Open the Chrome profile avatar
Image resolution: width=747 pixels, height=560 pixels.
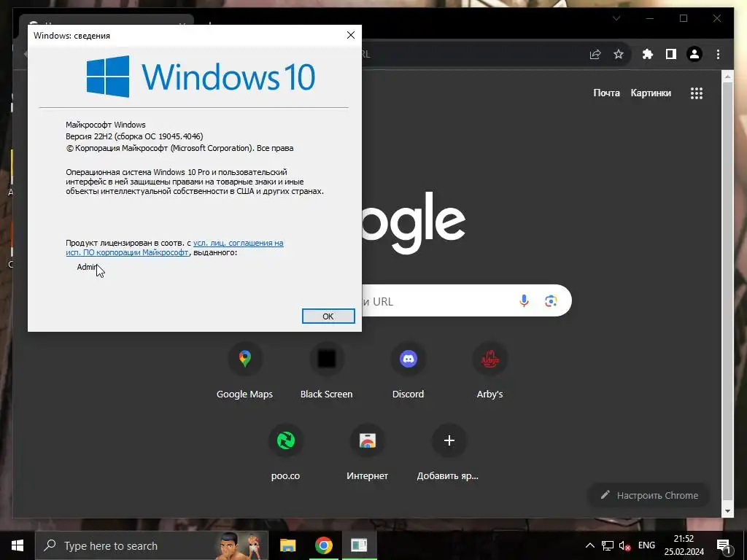click(x=694, y=54)
